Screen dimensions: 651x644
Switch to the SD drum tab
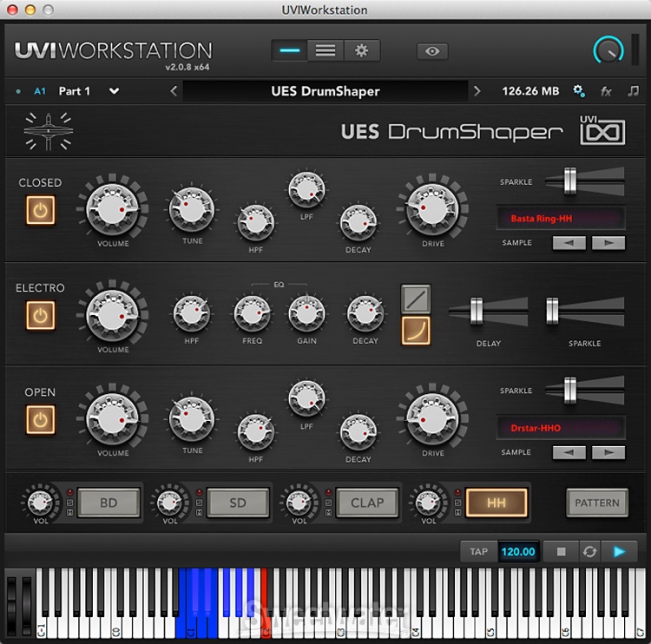click(238, 503)
